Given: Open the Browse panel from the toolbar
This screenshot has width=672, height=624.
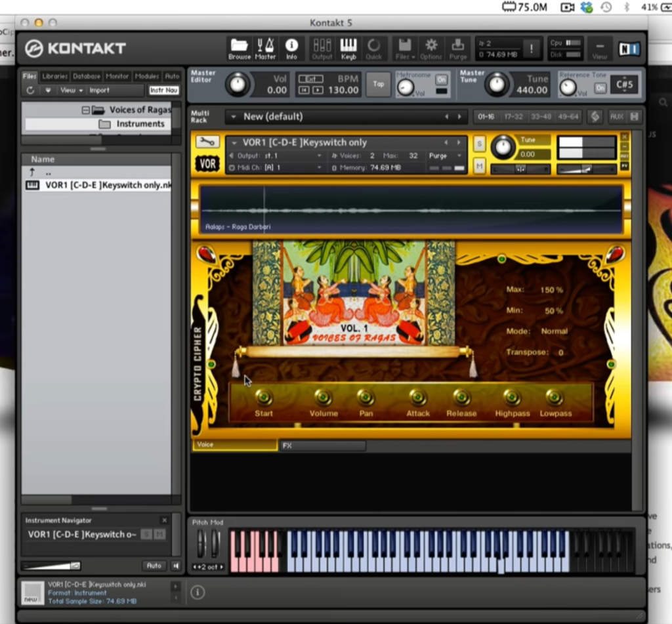Looking at the screenshot, I should (x=239, y=49).
